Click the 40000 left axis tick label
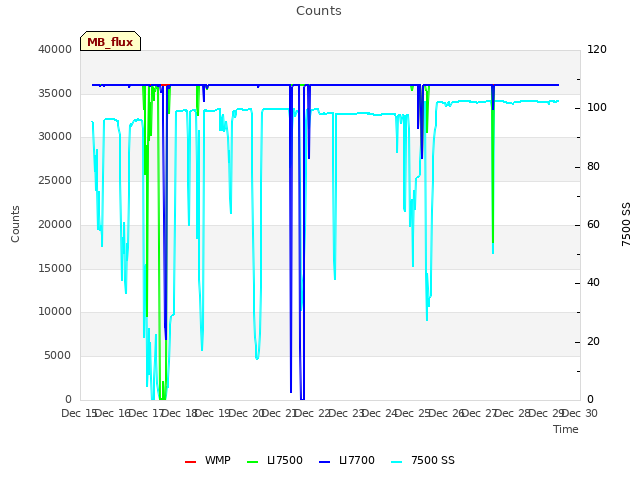640x480 pixels. (x=55, y=49)
